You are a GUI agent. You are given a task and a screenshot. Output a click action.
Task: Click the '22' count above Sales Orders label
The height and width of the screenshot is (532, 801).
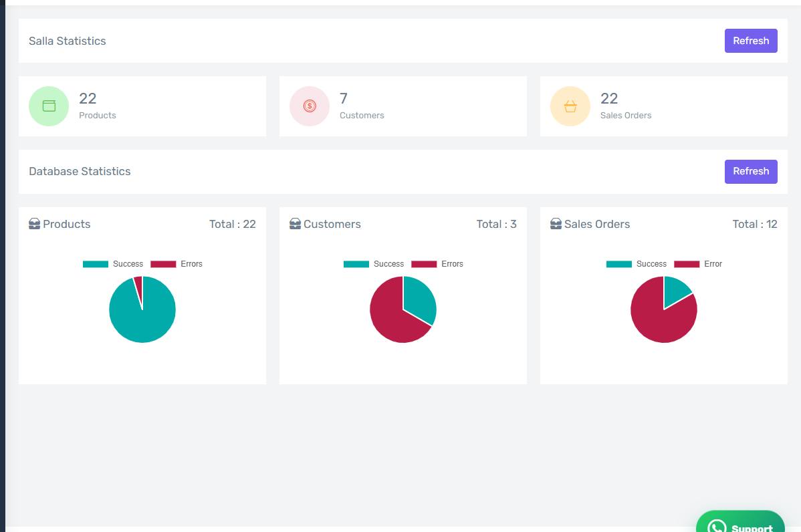click(609, 98)
